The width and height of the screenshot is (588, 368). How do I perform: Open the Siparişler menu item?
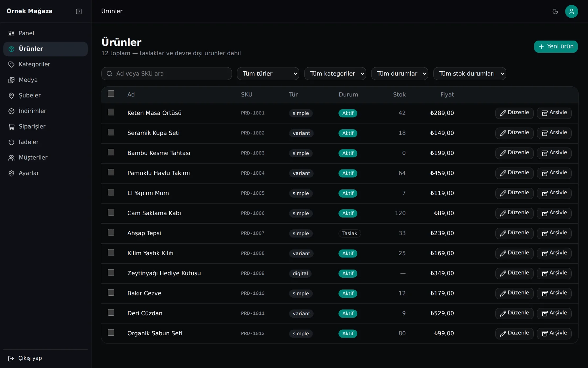pyautogui.click(x=45, y=127)
